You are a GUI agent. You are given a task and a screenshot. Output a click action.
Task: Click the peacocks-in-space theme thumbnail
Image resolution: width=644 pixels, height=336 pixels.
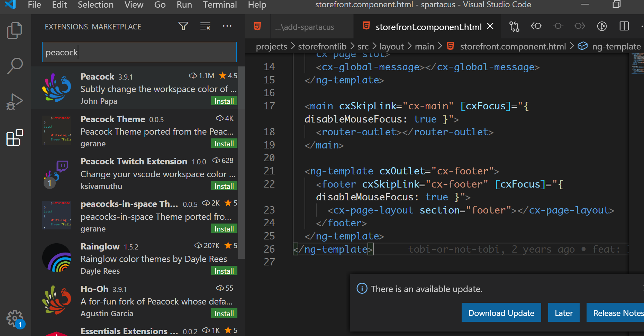coord(57,215)
